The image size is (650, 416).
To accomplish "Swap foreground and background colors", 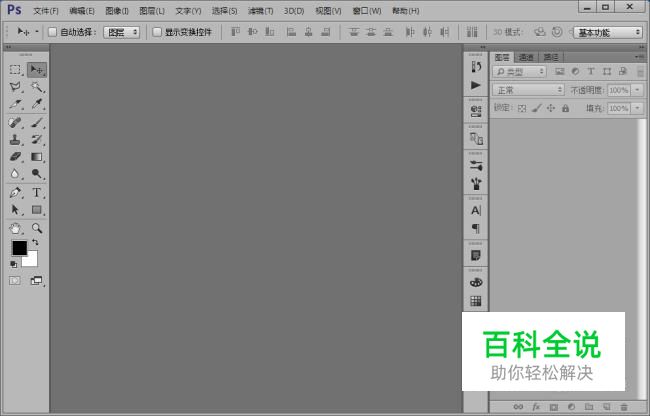I will [35, 242].
